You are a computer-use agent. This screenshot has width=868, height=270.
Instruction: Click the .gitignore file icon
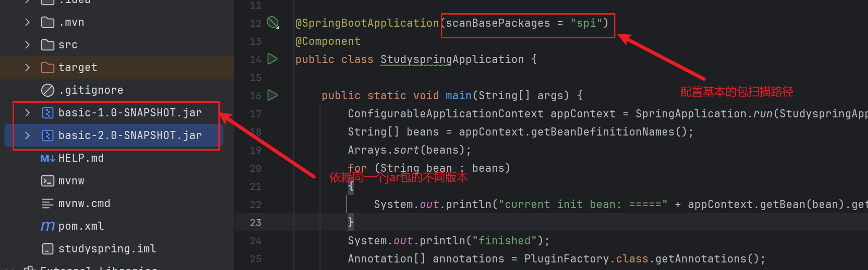(x=47, y=90)
